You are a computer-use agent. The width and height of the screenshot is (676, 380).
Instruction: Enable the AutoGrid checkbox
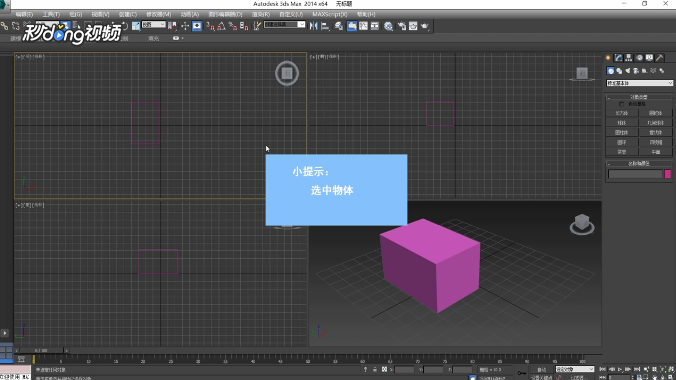click(x=621, y=104)
